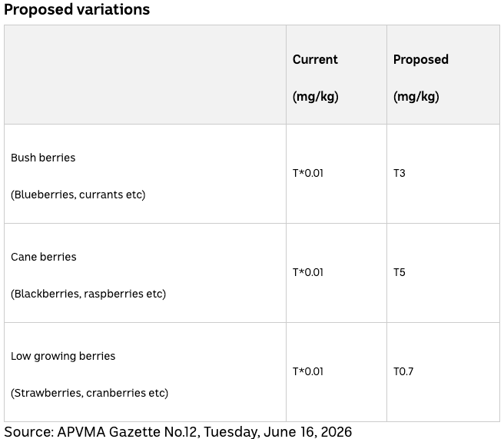Click the (mg/kg) unit under Proposed

[x=416, y=96]
